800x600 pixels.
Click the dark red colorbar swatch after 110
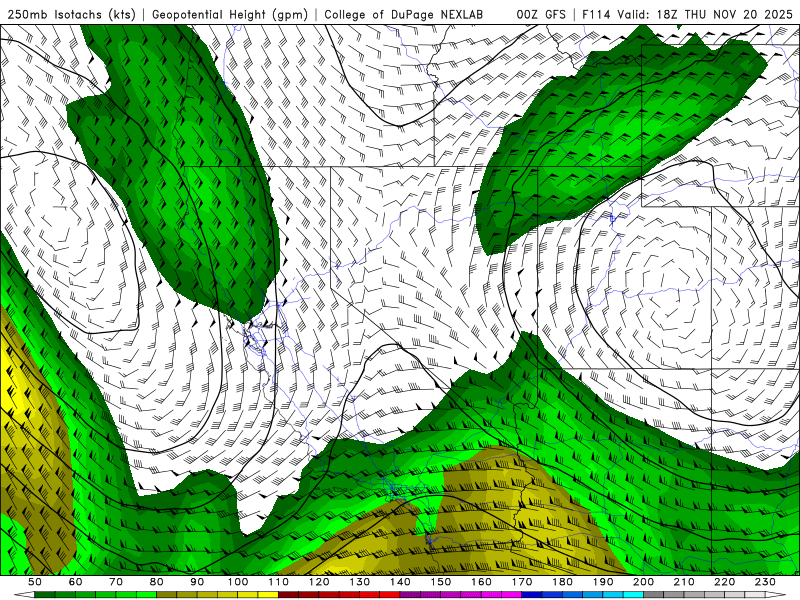coord(288,595)
